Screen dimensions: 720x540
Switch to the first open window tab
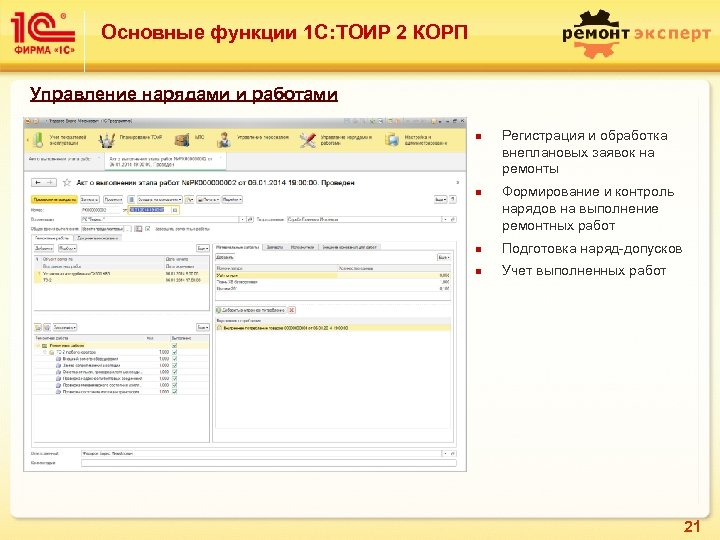pos(64,159)
